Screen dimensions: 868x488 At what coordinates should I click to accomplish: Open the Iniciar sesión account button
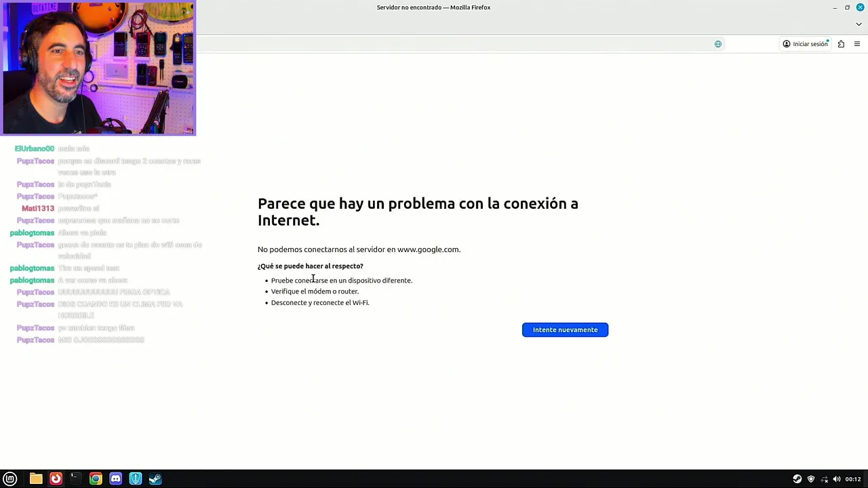coord(806,44)
